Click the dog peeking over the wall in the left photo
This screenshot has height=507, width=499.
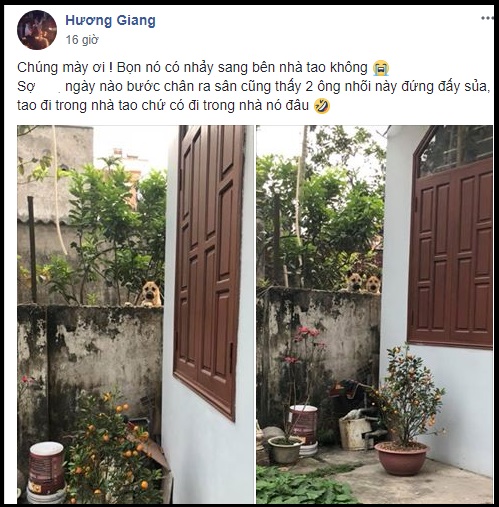151,294
